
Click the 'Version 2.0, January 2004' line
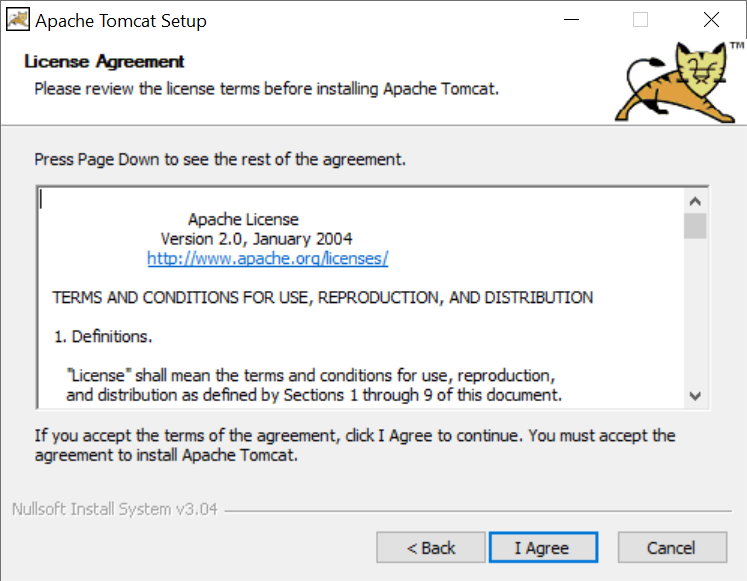point(256,239)
